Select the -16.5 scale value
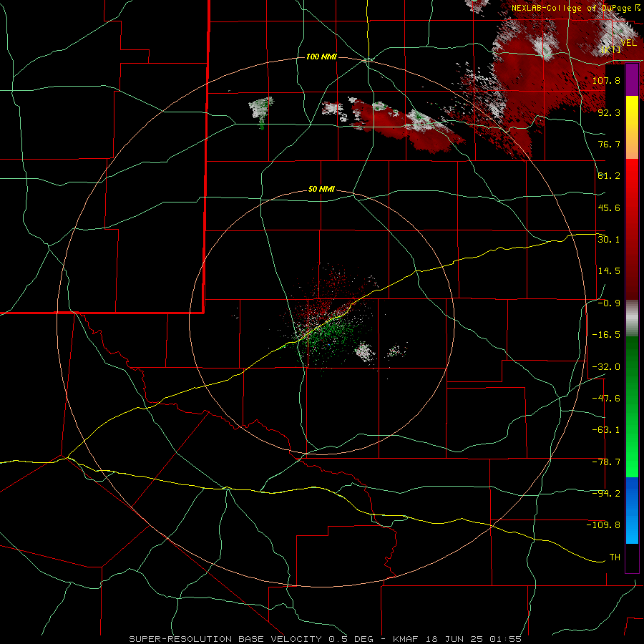This screenshot has width=644, height=644. [606, 334]
